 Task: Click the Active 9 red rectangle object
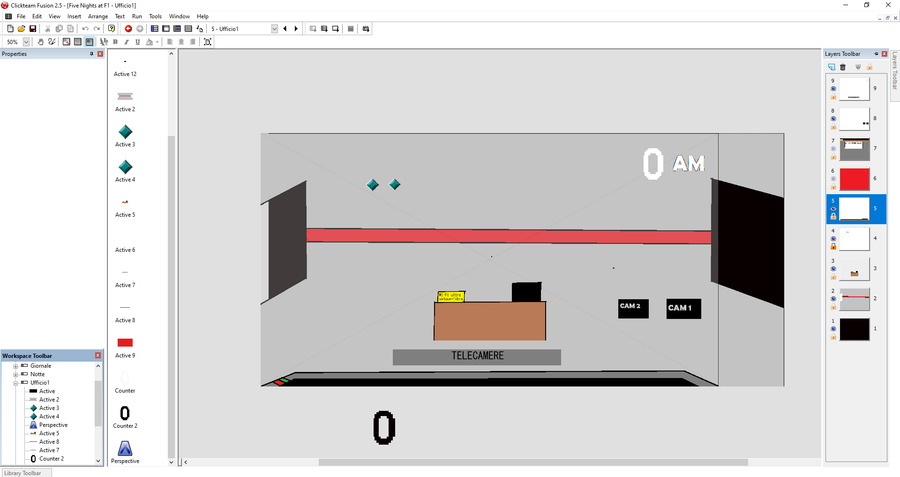[x=125, y=343]
